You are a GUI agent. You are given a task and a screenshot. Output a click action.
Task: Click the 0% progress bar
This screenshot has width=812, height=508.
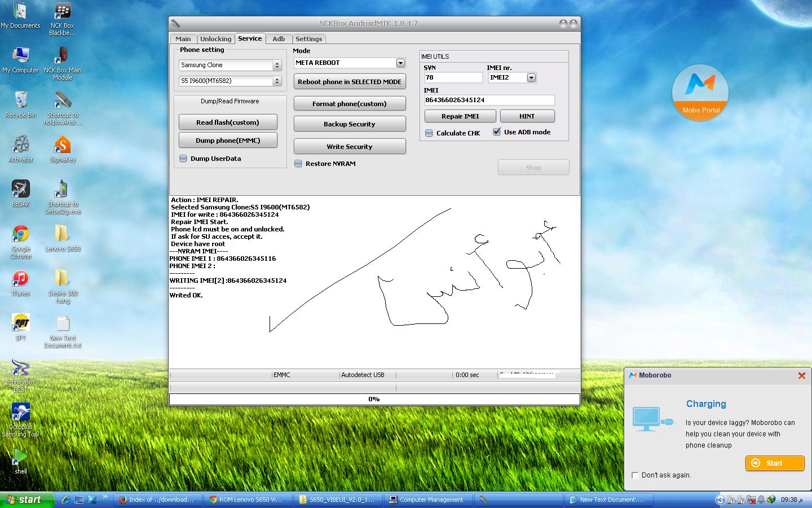374,399
